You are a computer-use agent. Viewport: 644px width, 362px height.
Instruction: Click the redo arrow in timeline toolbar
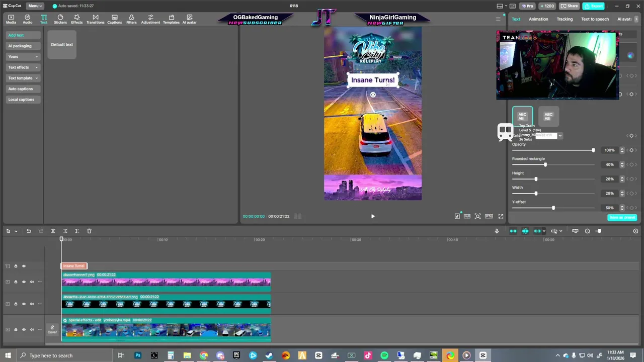[41, 231]
